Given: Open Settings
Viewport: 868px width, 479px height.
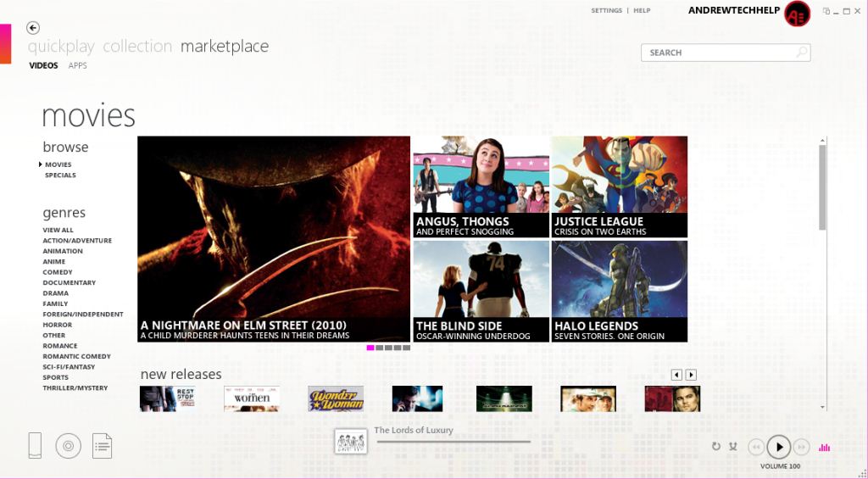Looking at the screenshot, I should click(607, 10).
